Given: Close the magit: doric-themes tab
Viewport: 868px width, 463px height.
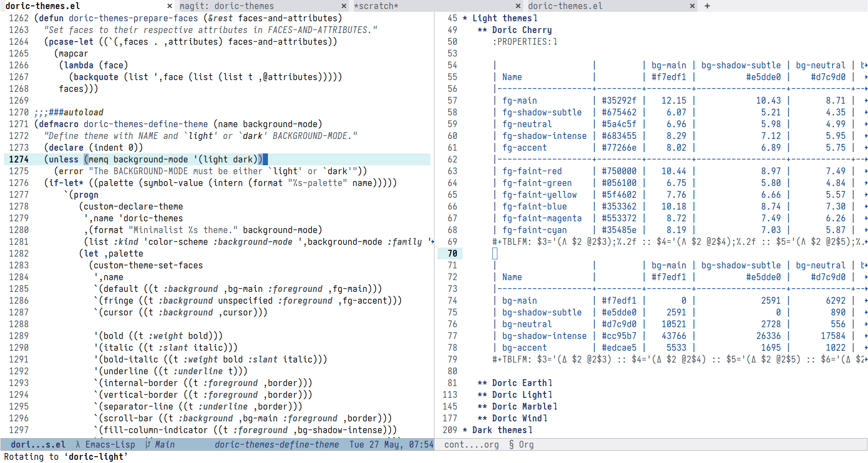Looking at the screenshot, I should coord(344,6).
